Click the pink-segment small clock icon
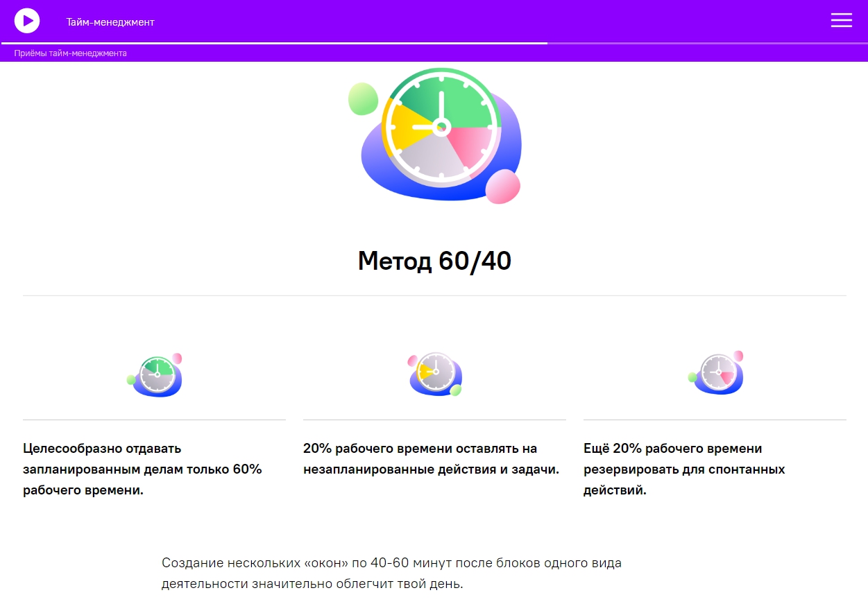 717,374
